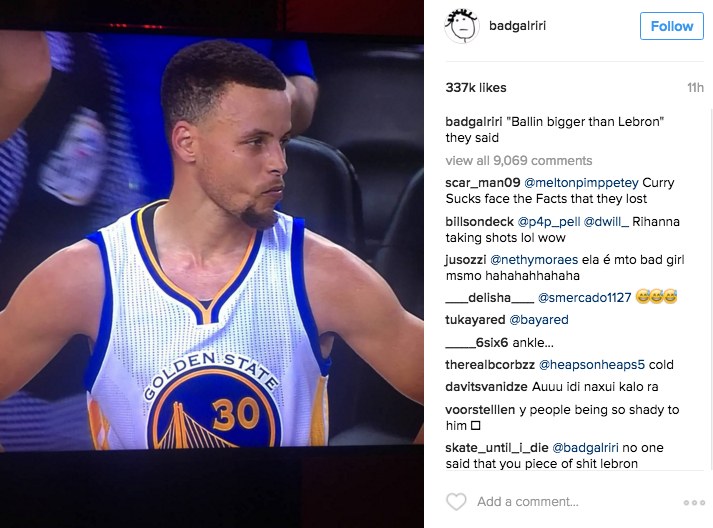Open the @p4p_pell mention link
The width and height of the screenshot is (713, 528).
point(549,222)
